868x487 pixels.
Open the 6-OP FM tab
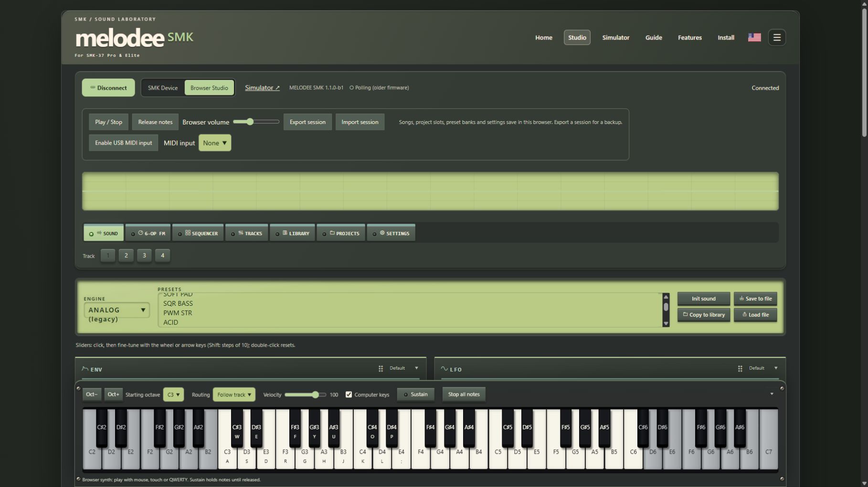point(148,233)
